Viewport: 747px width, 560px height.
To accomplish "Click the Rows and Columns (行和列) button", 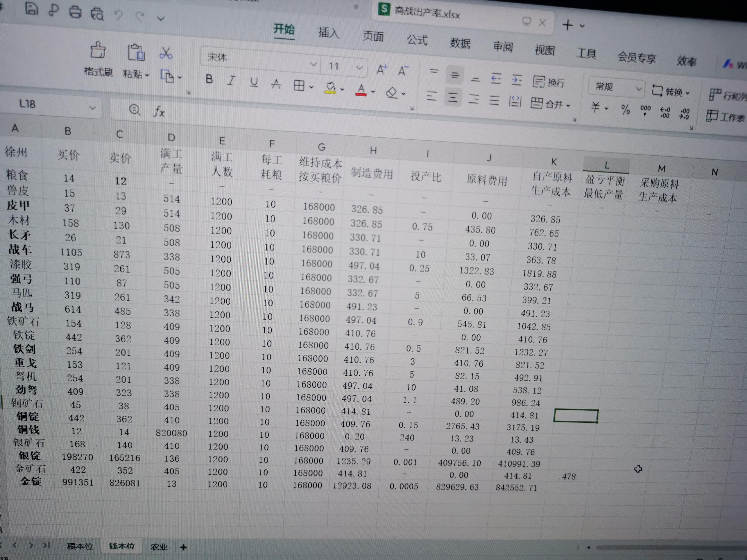I will coord(728,95).
